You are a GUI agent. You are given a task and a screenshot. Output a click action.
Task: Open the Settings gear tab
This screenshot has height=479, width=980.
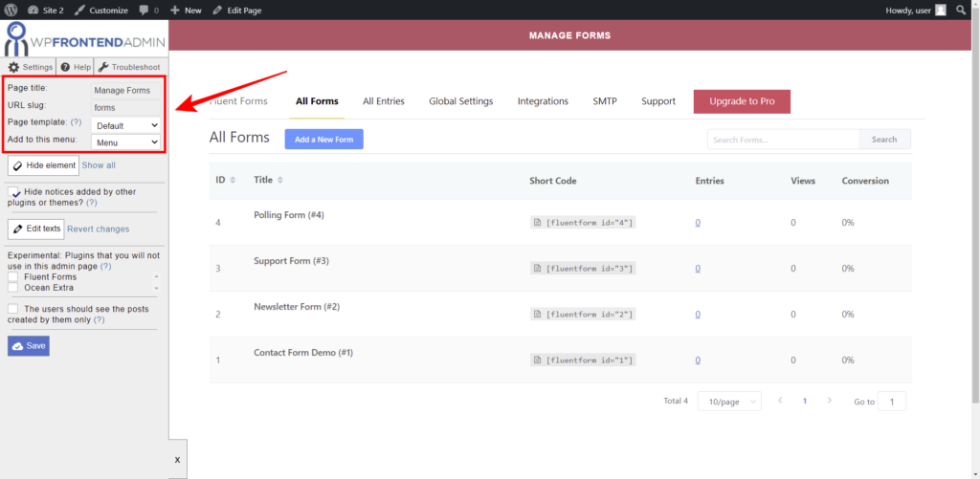coord(30,67)
